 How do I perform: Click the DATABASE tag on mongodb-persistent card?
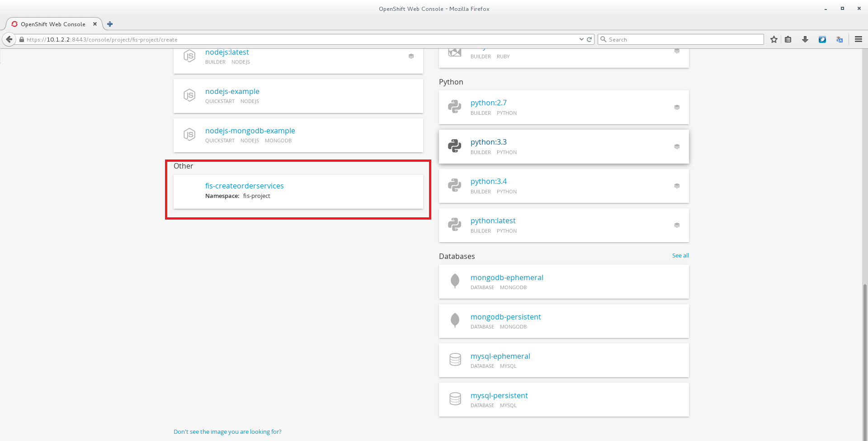pyautogui.click(x=482, y=327)
